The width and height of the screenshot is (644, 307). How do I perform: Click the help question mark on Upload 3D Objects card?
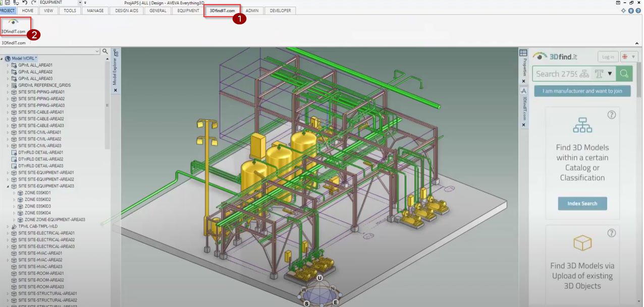point(612,233)
